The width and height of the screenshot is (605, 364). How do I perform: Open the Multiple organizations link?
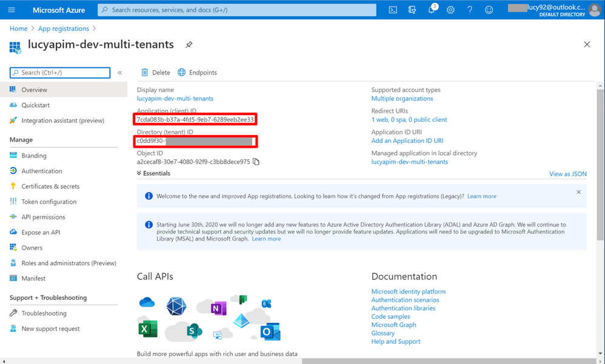coord(402,98)
